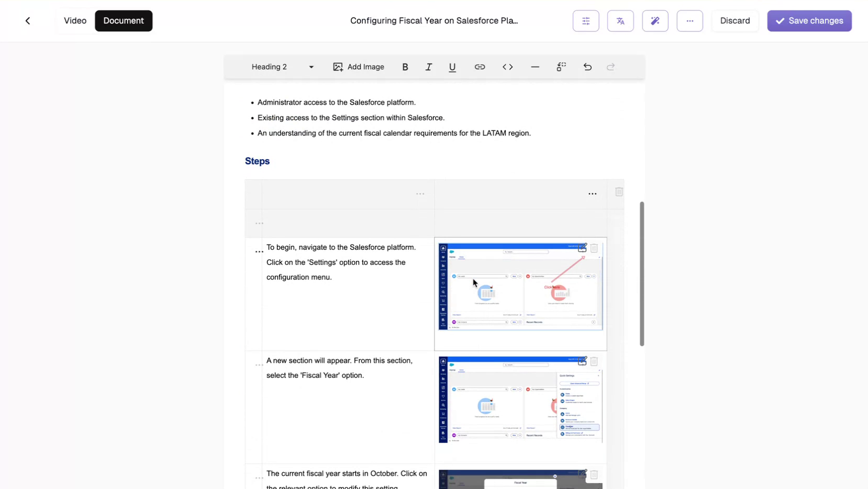Click the Add Image icon in the toolbar
The height and width of the screenshot is (489, 868).
pos(338,66)
